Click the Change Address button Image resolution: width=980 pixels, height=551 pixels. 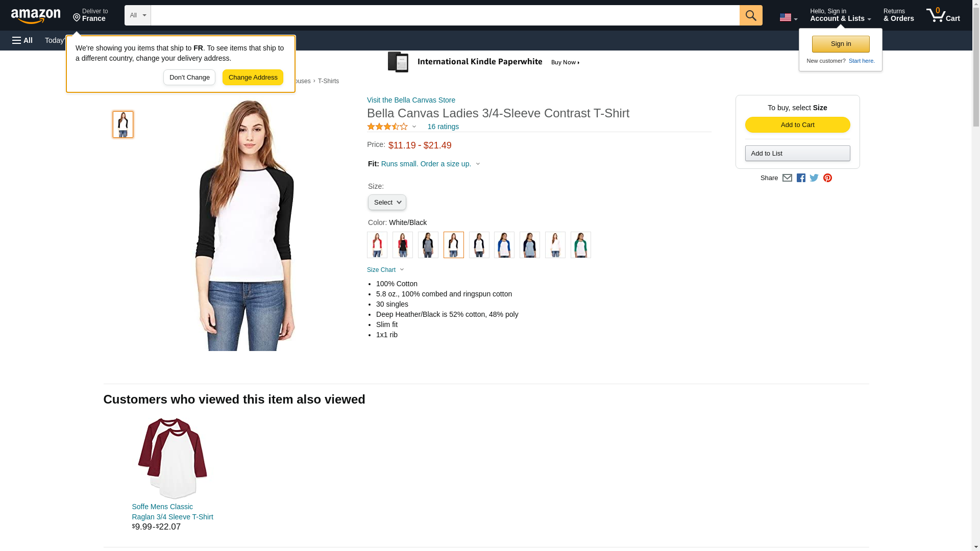pos(253,78)
